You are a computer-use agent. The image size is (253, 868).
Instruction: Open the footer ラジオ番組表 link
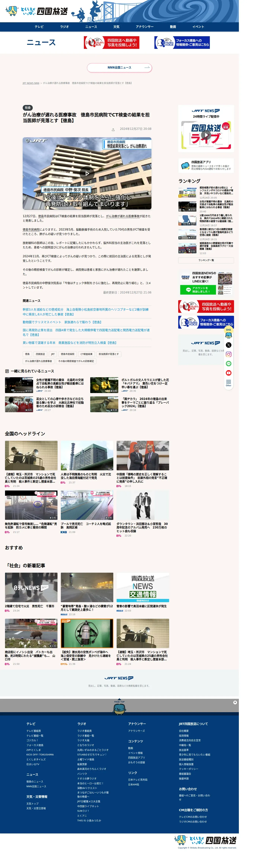[x=84, y=731]
